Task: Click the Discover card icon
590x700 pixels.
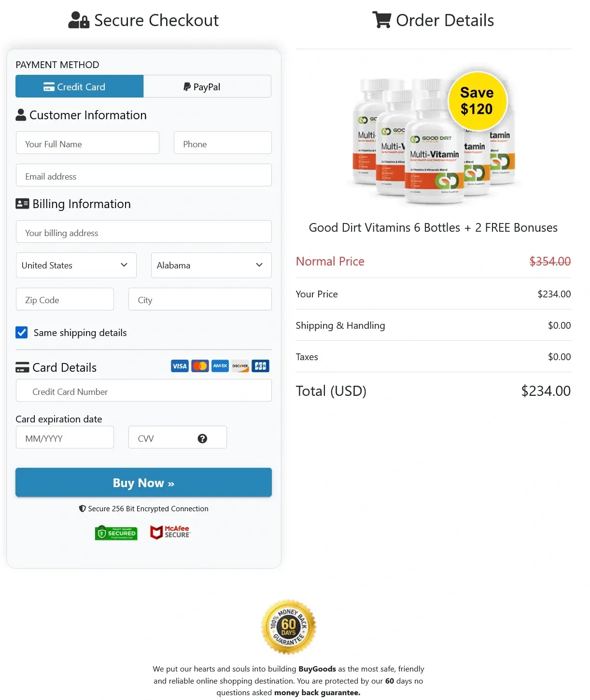Action: point(240,365)
